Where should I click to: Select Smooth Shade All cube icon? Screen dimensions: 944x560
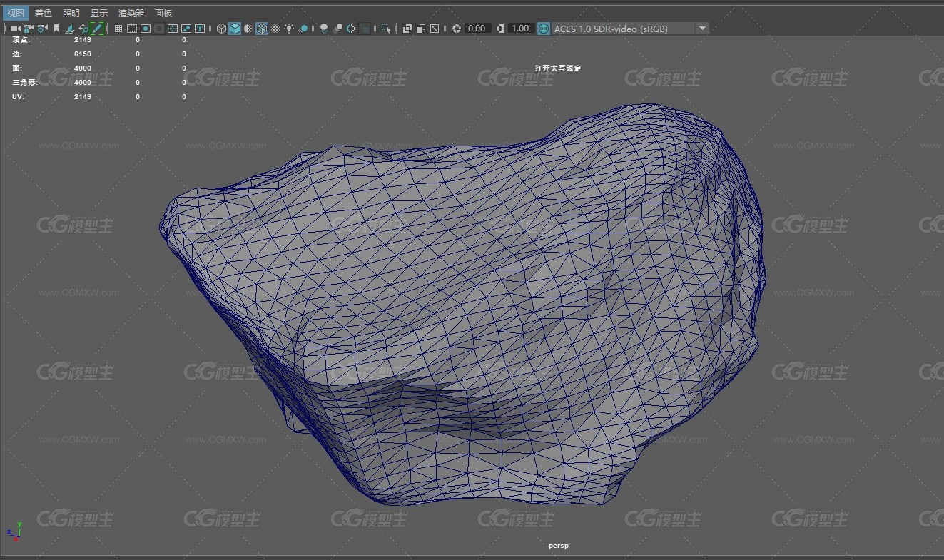pyautogui.click(x=235, y=29)
